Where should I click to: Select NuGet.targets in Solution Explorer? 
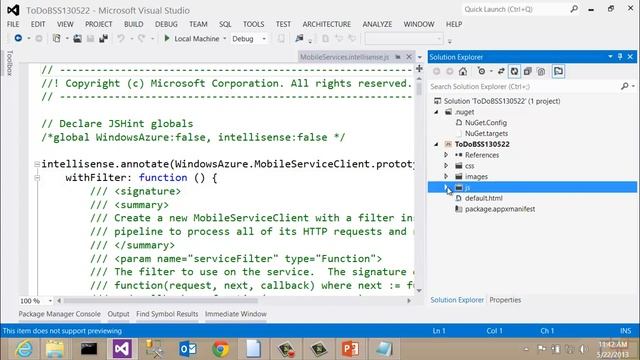(x=487, y=133)
